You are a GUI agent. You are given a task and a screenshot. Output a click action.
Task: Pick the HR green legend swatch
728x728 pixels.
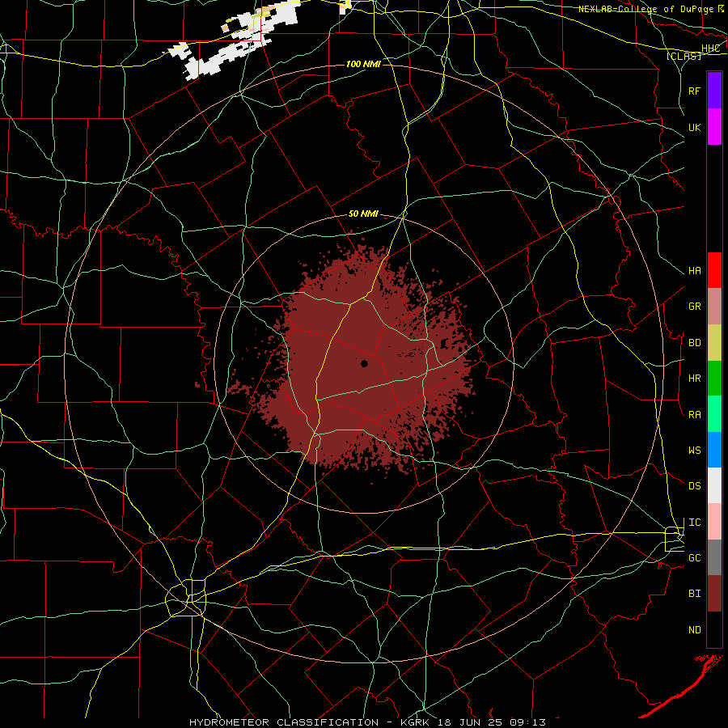[714, 379]
